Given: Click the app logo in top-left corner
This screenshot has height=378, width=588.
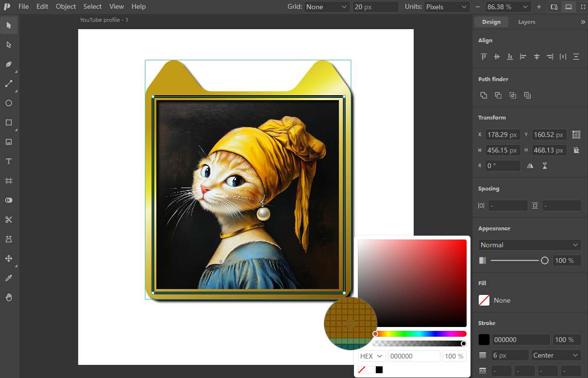Looking at the screenshot, I should pos(7,7).
